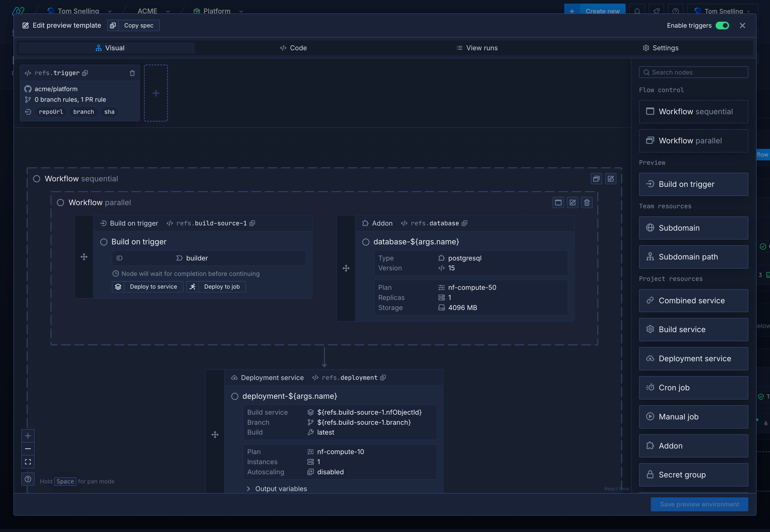The height and width of the screenshot is (532, 770).
Task: Delete the Workflow parallel node with the trash icon
Action: (x=587, y=202)
